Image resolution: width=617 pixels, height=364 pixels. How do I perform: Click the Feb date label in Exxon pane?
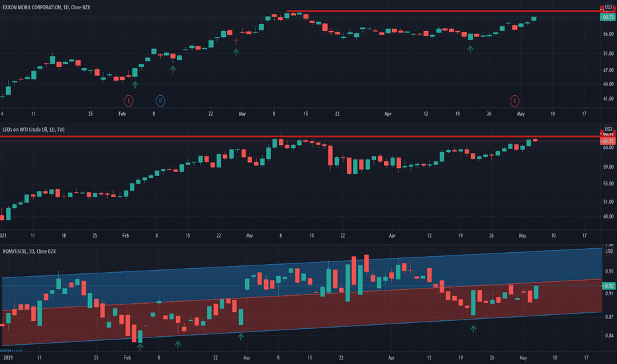click(x=122, y=114)
